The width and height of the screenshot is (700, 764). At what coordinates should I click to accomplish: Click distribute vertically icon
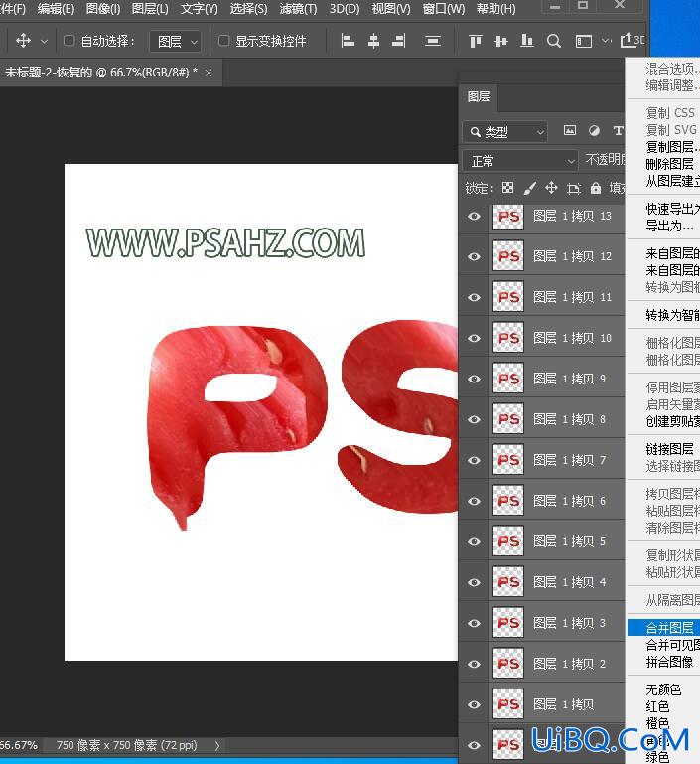click(x=432, y=41)
